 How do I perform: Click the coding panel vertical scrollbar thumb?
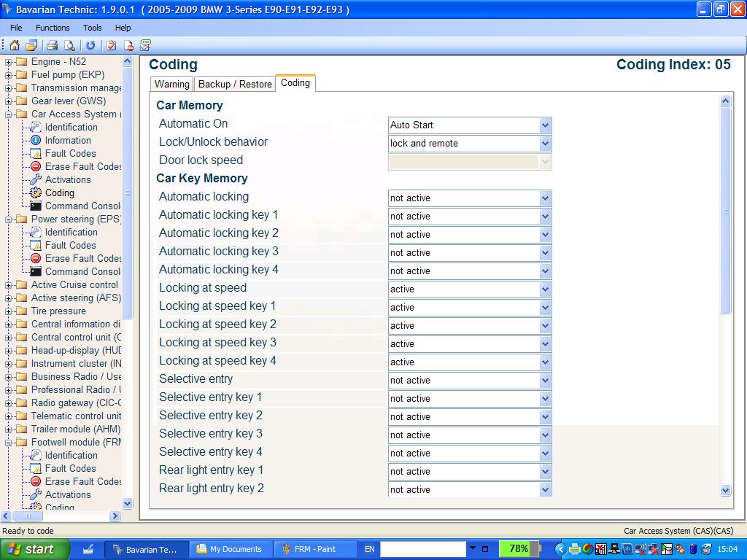[725, 211]
